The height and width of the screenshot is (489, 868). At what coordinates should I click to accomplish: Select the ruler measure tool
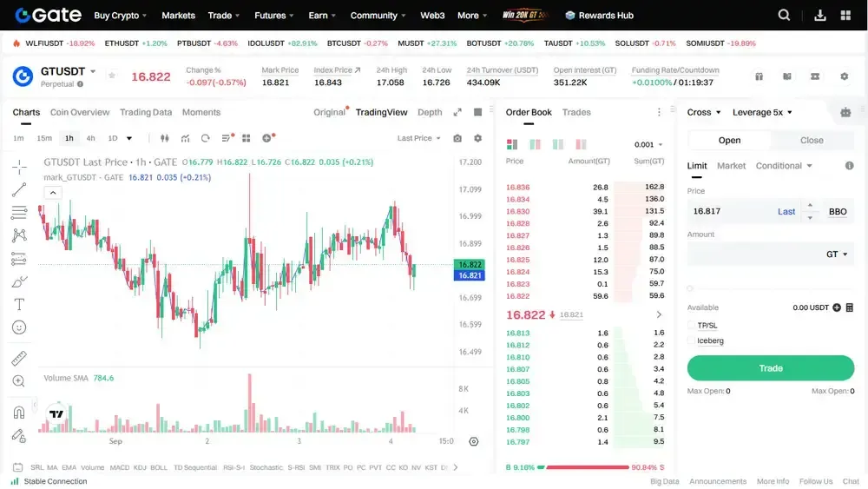coord(19,359)
